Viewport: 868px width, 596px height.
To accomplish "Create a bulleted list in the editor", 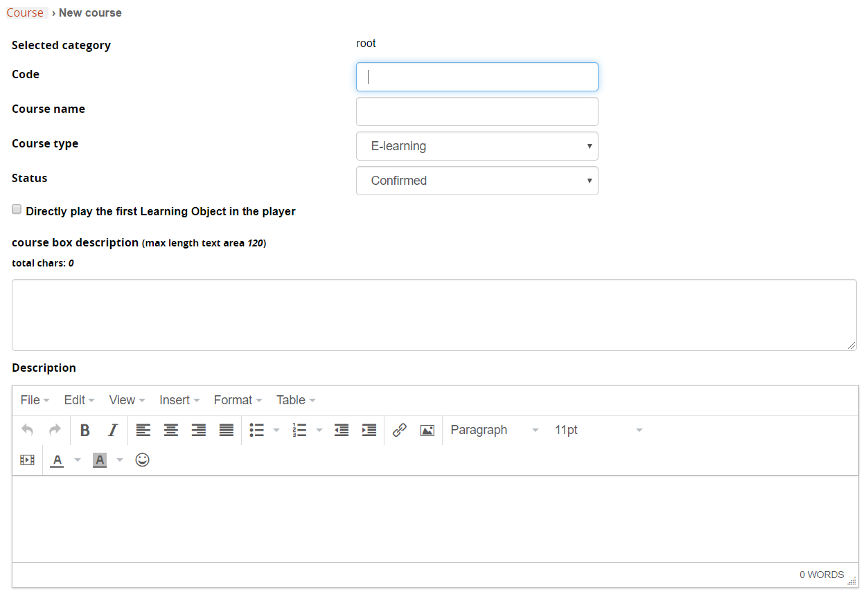I will click(x=256, y=430).
